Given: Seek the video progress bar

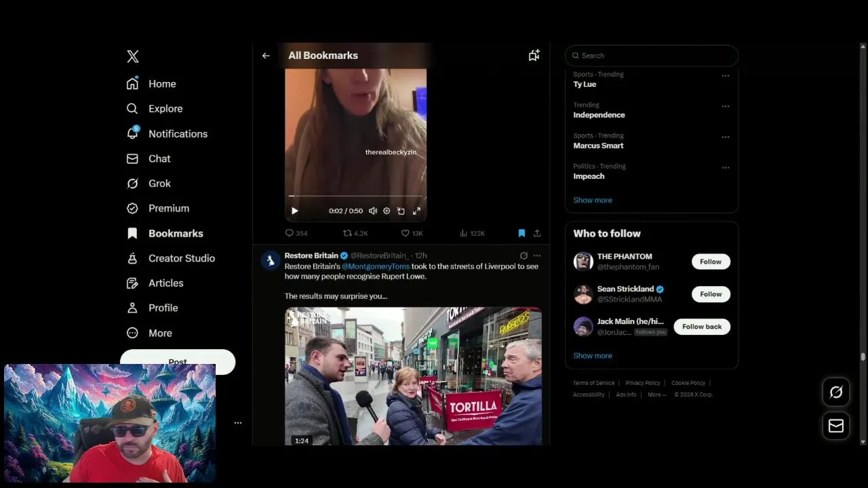Looking at the screenshot, I should 355,196.
